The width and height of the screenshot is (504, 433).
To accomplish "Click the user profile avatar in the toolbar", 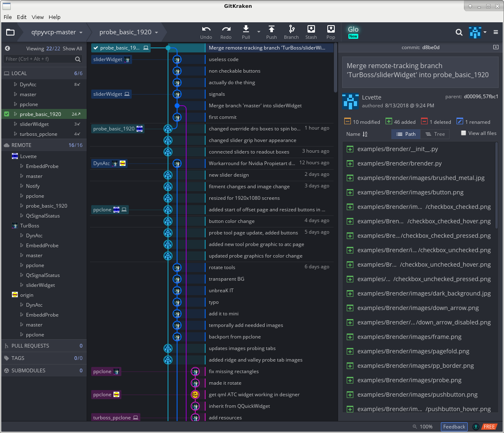I will point(475,32).
